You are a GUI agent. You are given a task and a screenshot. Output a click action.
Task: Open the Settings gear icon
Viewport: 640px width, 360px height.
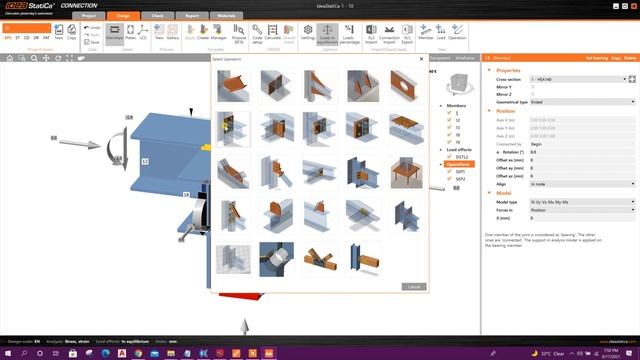pos(308,32)
